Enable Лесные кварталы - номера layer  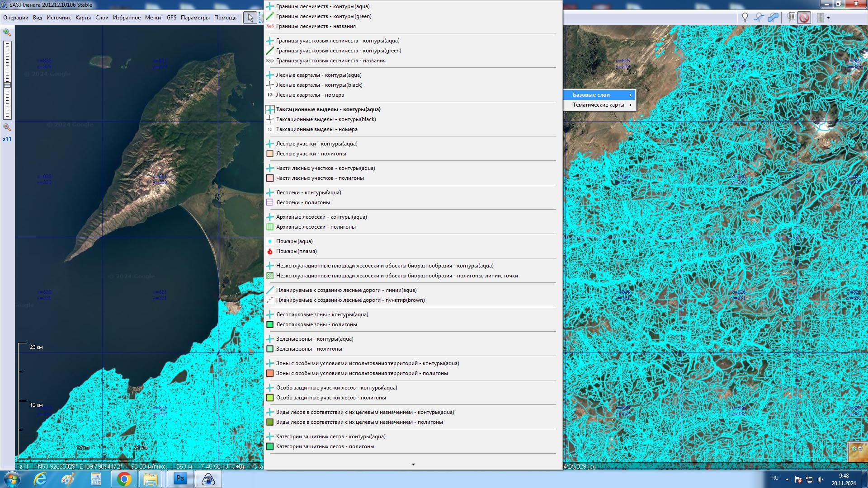[310, 95]
